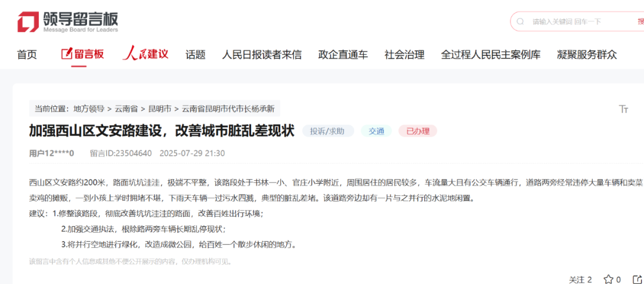Open the 人民建议 navigation item
Image resolution: width=644 pixels, height=284 pixels.
145,54
